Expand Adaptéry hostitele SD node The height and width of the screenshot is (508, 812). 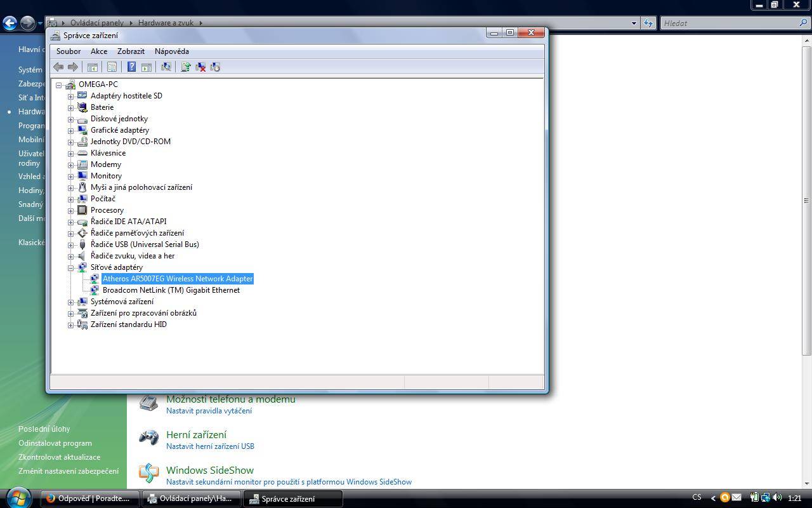(x=71, y=96)
